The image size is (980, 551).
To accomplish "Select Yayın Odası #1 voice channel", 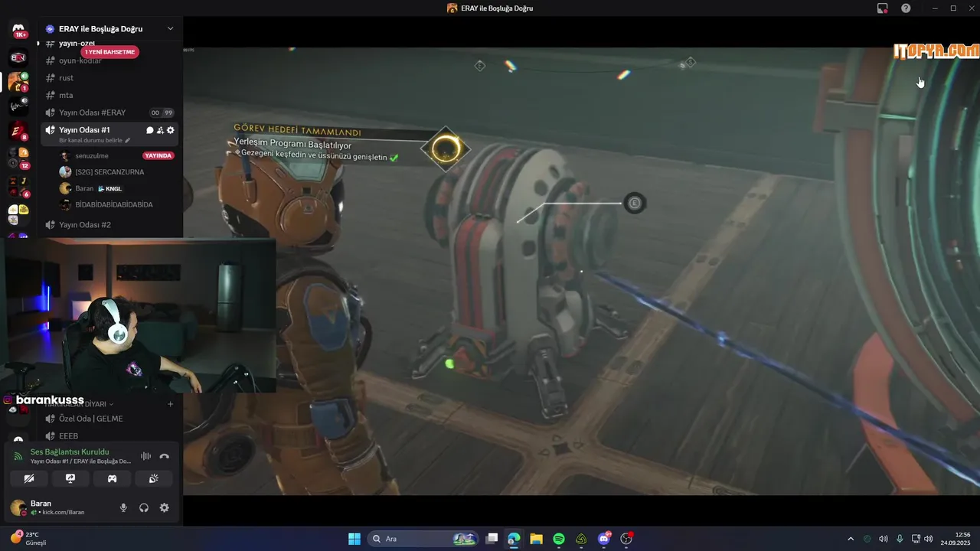I will tap(84, 130).
